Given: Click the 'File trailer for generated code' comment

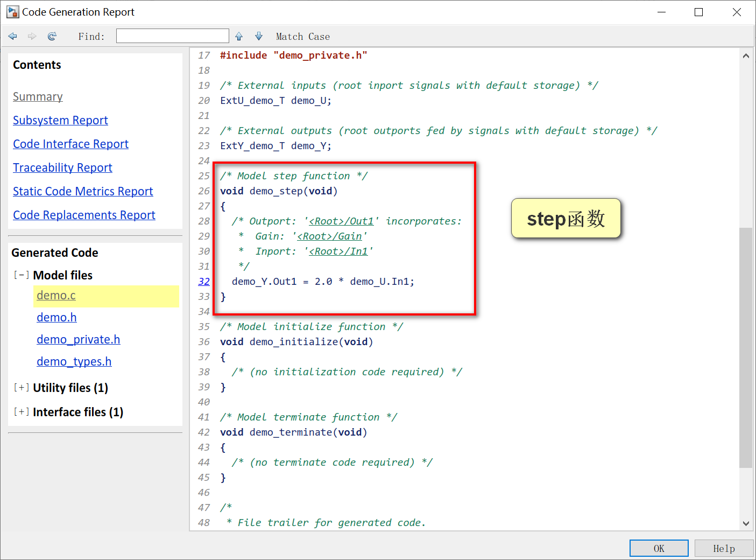Looking at the screenshot, I should point(326,523).
